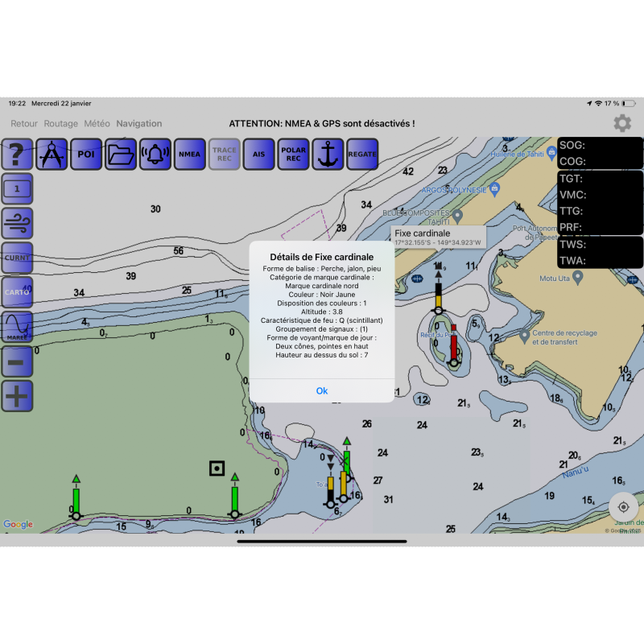The height and width of the screenshot is (644, 644).
Task: Tap Retour to go back
Action: pyautogui.click(x=24, y=124)
